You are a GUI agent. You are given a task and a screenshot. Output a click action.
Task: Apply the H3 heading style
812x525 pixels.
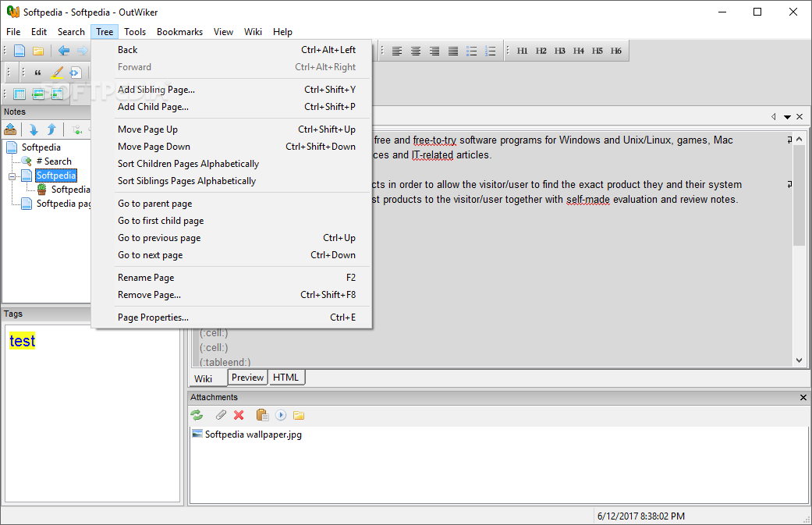pyautogui.click(x=559, y=51)
